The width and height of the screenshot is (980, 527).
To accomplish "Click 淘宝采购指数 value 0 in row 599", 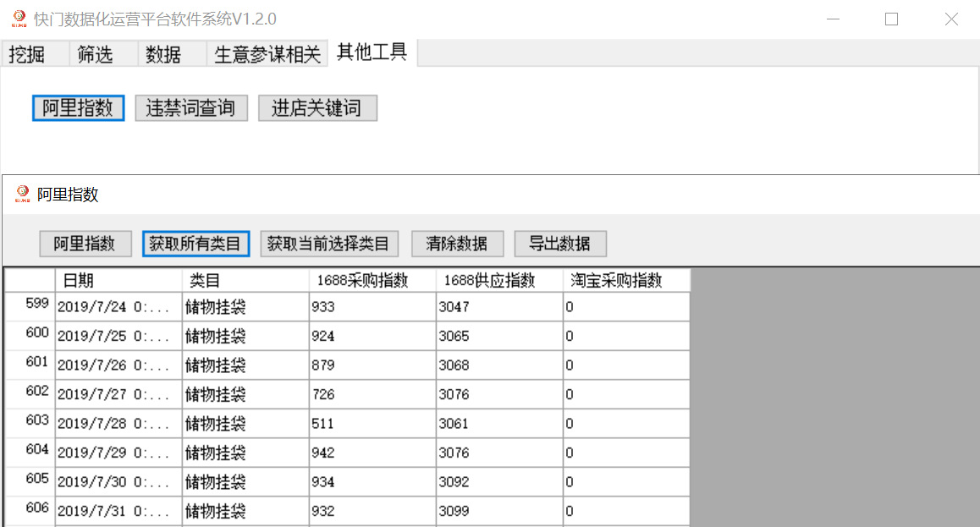I will click(626, 306).
